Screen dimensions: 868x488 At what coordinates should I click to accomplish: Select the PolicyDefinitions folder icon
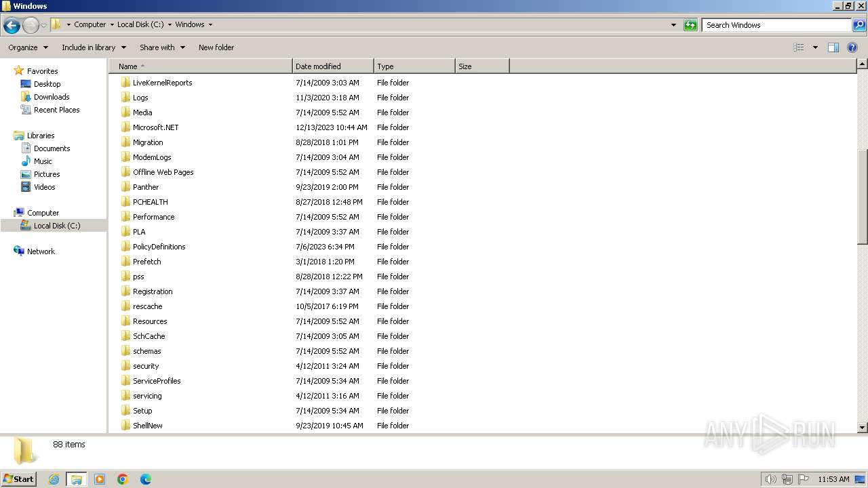[x=125, y=247]
